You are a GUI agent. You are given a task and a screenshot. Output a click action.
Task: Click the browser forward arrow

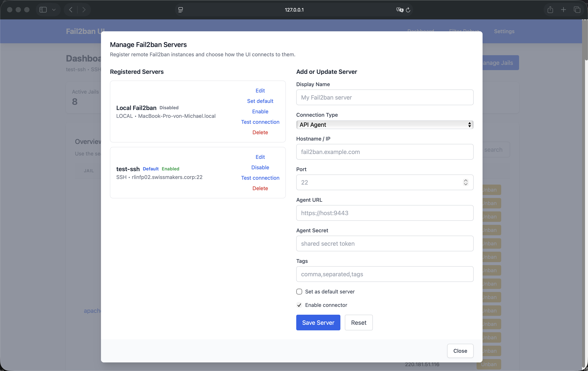[84, 10]
